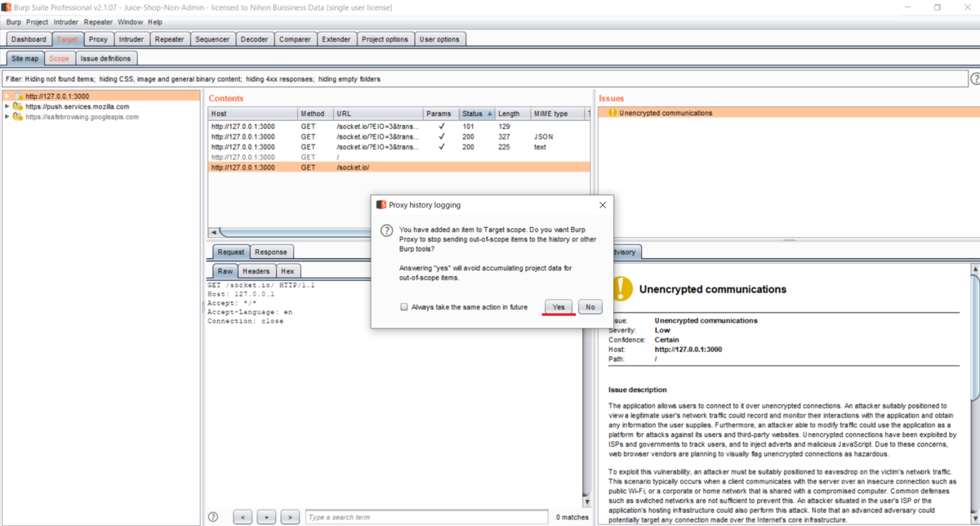
Task: Switch to the Request tab
Action: (x=230, y=252)
